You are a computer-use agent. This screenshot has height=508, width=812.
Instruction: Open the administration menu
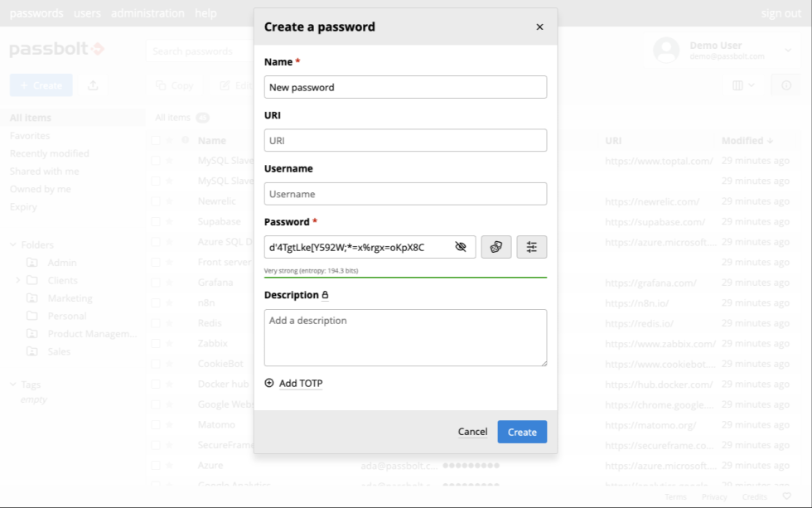[147, 13]
